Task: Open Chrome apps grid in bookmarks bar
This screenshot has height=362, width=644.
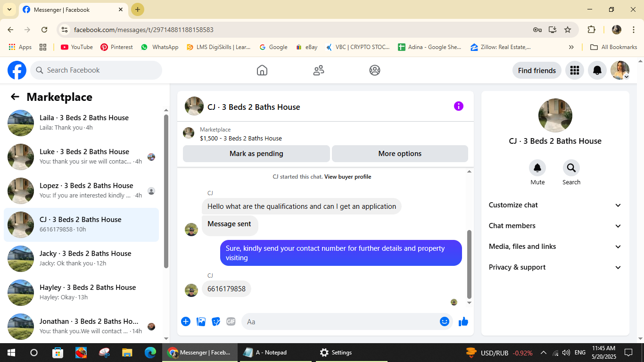Action: click(x=43, y=47)
